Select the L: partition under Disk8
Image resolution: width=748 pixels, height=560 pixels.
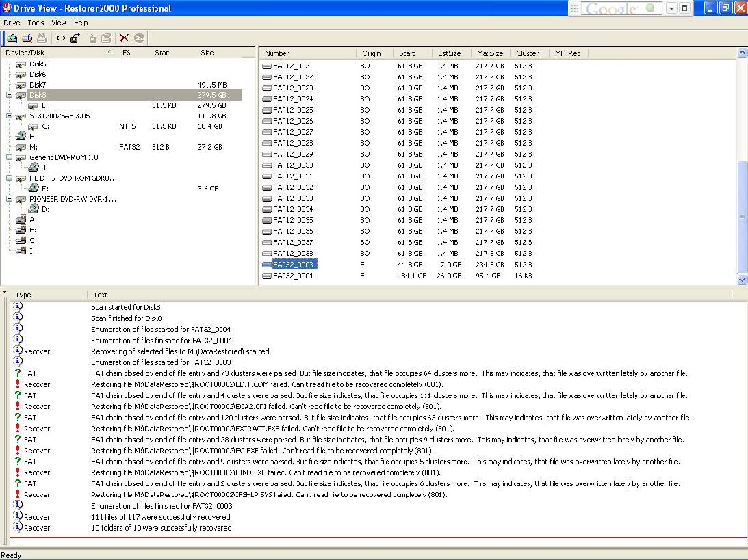[x=45, y=105]
